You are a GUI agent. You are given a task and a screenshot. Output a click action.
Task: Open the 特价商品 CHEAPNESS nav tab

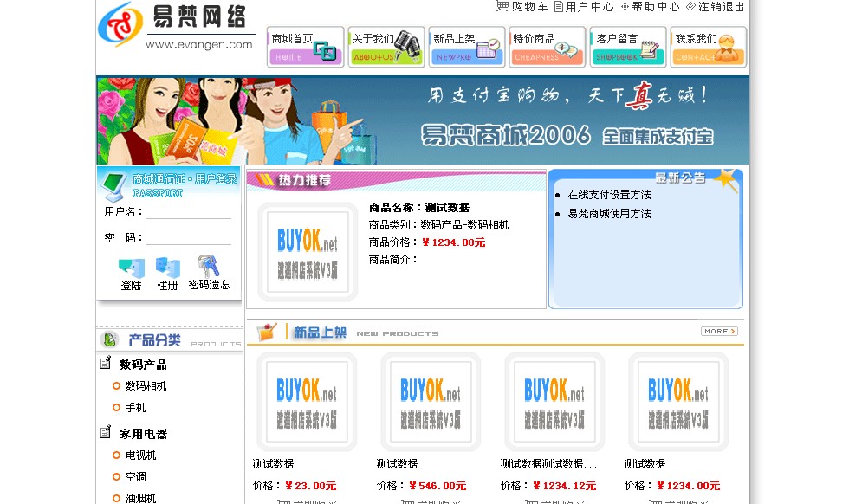pyautogui.click(x=547, y=48)
